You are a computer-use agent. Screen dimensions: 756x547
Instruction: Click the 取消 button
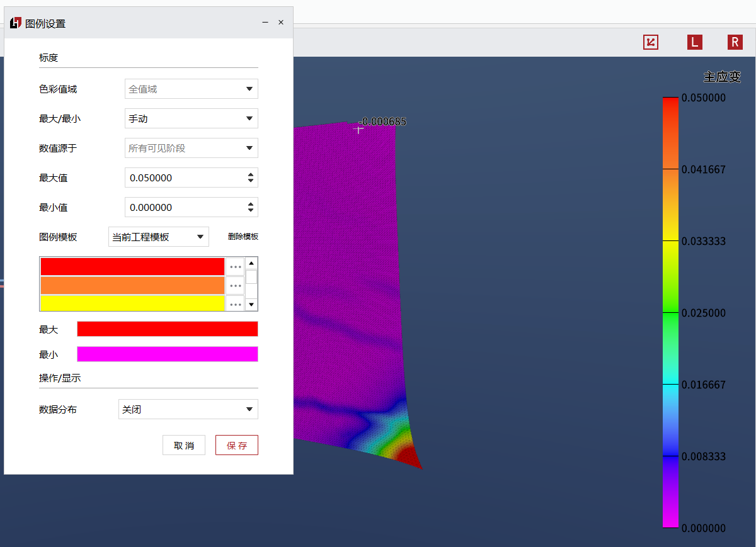pyautogui.click(x=183, y=445)
